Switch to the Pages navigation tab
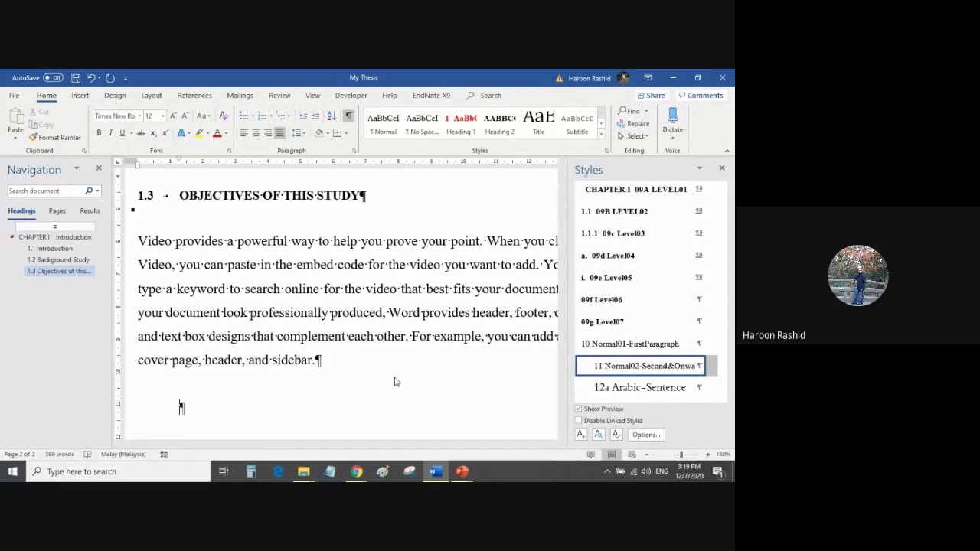980x551 pixels. (x=57, y=211)
